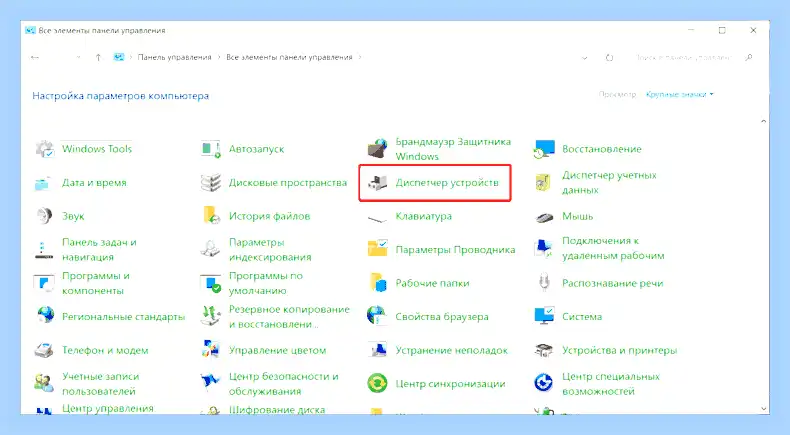The width and height of the screenshot is (790, 435).
Task: Click the История файлов icon
Action: click(211, 216)
